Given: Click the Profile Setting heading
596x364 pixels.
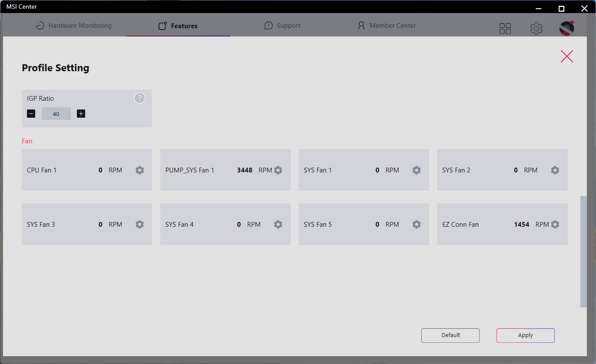Looking at the screenshot, I should [x=56, y=68].
